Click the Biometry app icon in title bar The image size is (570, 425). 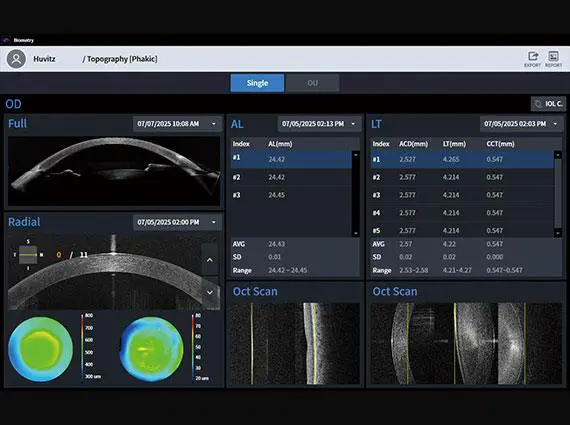[5, 40]
